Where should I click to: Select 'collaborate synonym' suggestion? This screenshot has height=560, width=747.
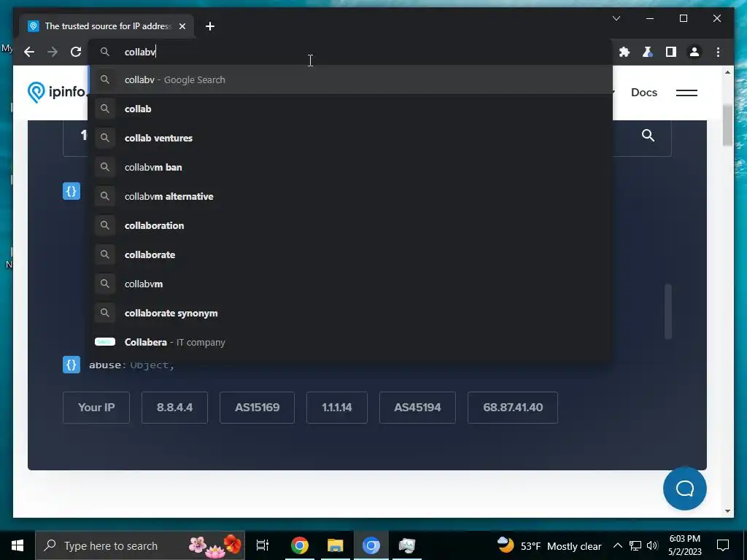[x=351, y=313]
